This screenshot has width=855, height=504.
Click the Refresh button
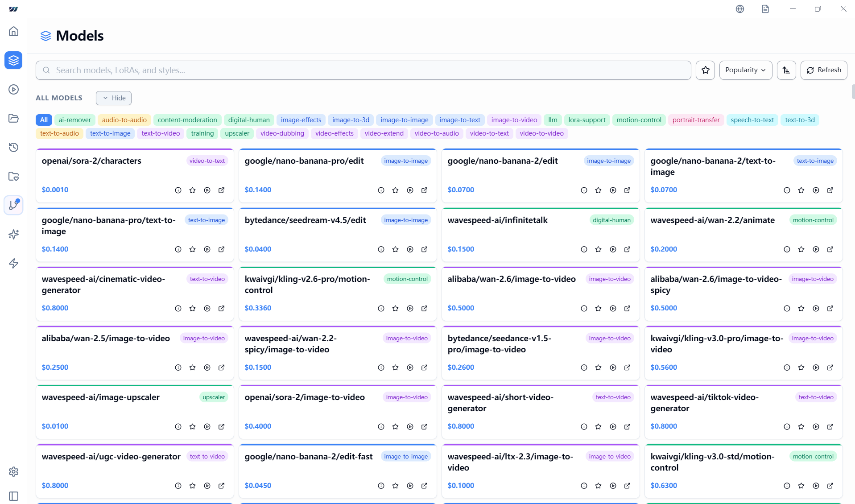pos(823,70)
